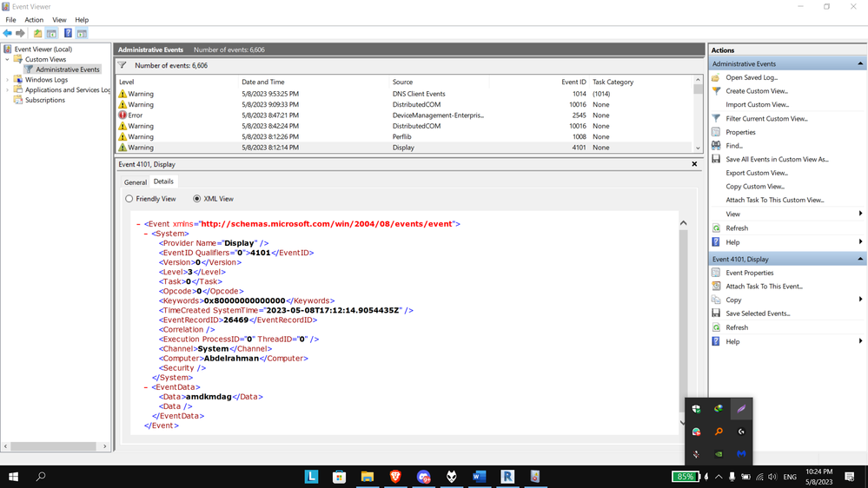
Task: Open the Action menu
Action: (34, 19)
